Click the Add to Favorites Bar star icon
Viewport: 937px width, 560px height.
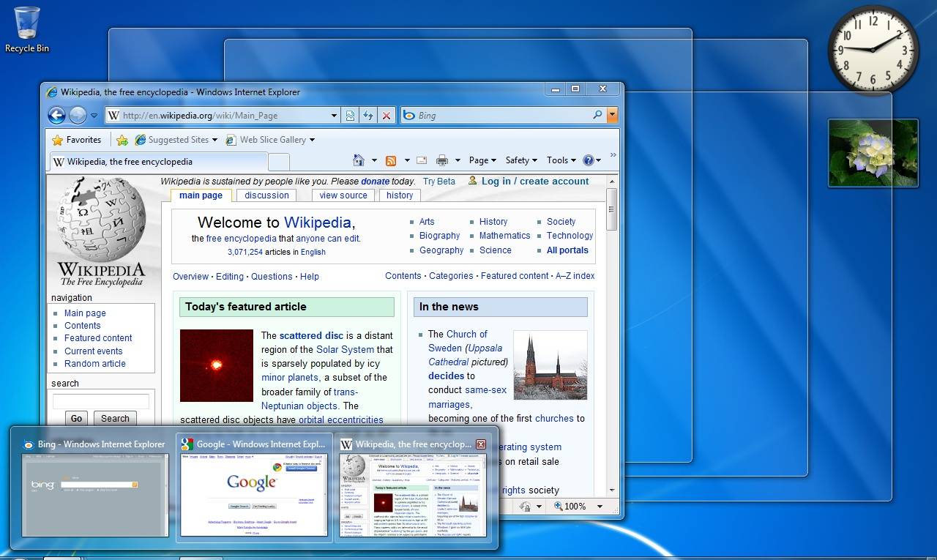[122, 140]
